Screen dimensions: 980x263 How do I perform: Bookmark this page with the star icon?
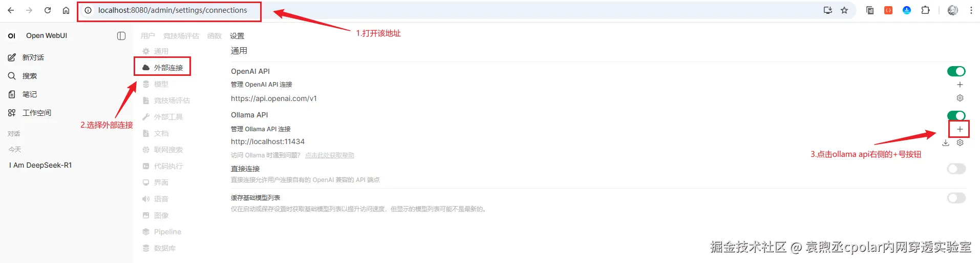[x=844, y=10]
